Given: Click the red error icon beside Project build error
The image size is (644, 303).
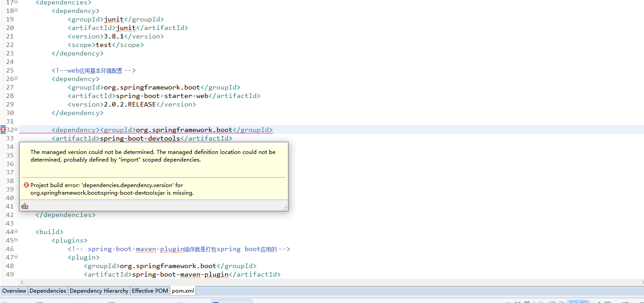Looking at the screenshot, I should (x=26, y=185).
